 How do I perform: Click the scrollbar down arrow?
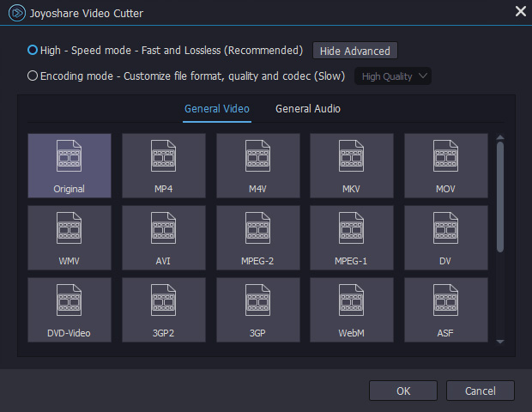point(500,342)
